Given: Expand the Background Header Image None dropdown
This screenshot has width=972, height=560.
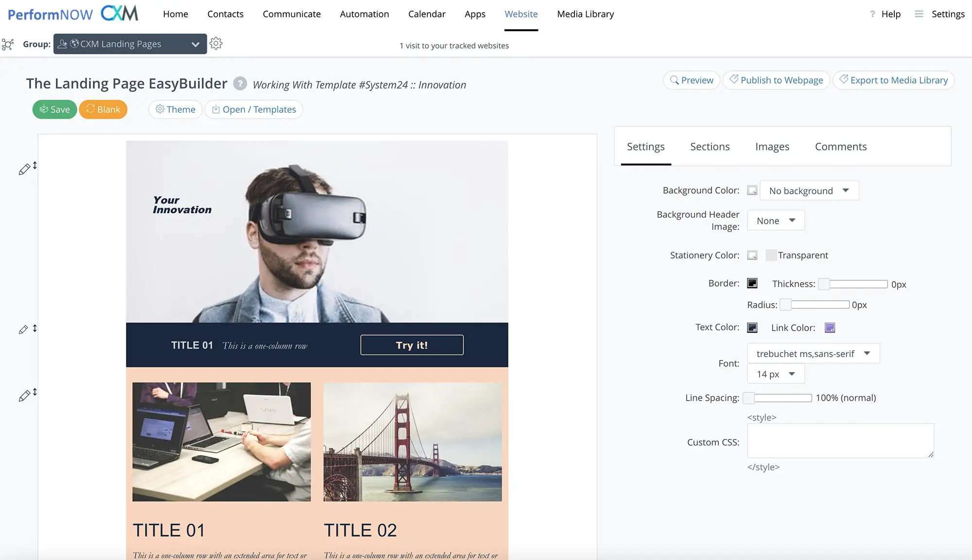Looking at the screenshot, I should [x=775, y=220].
